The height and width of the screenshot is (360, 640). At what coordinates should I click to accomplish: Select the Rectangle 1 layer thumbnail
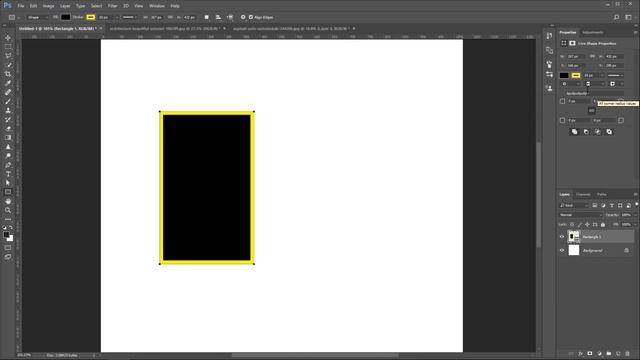pos(573,237)
